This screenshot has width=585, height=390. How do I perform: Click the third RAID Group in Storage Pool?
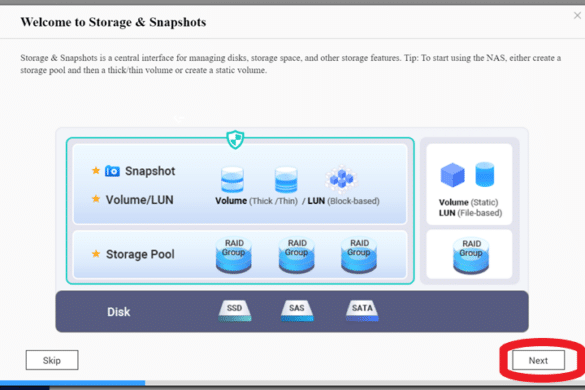click(x=359, y=256)
